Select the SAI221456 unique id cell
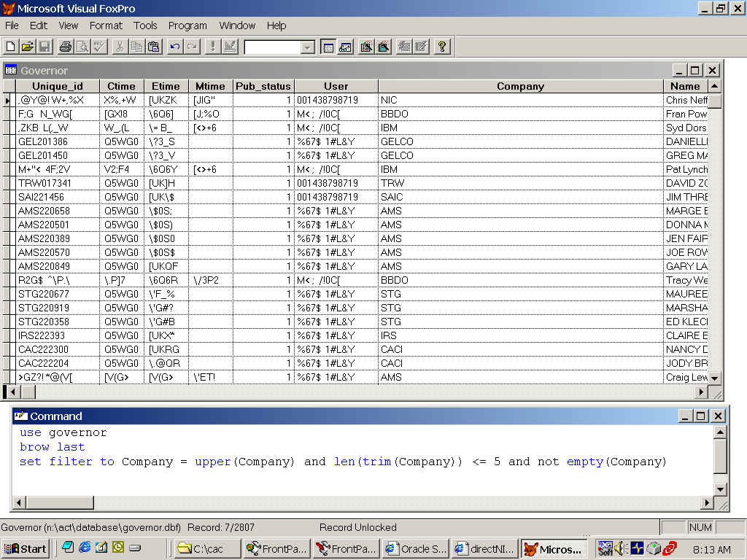 click(58, 197)
